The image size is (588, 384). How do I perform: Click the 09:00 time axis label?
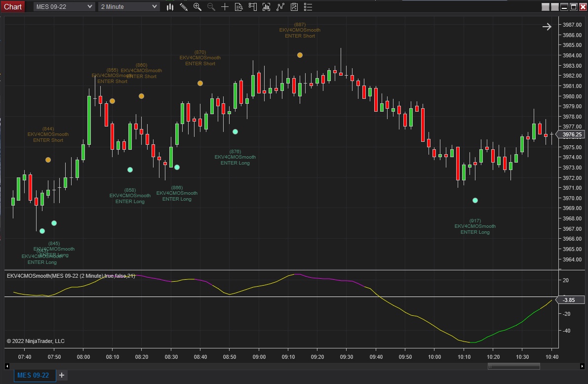tap(259, 357)
